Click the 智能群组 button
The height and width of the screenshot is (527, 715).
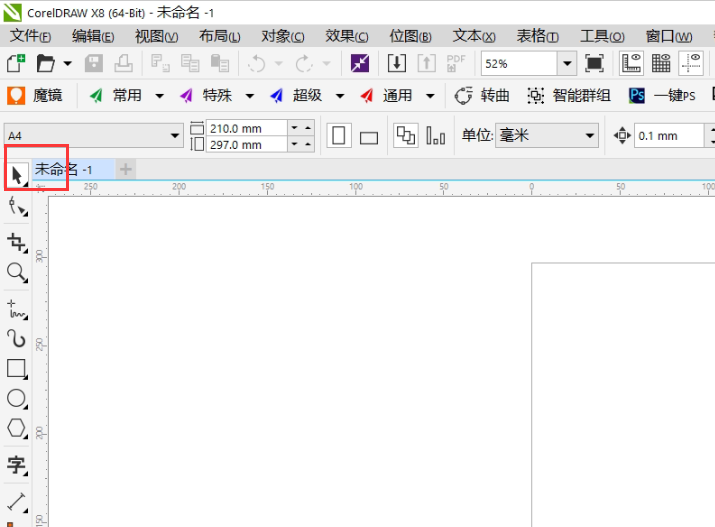569,96
